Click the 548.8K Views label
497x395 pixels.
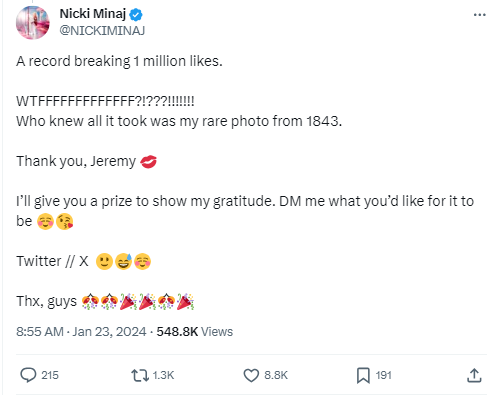(x=195, y=332)
